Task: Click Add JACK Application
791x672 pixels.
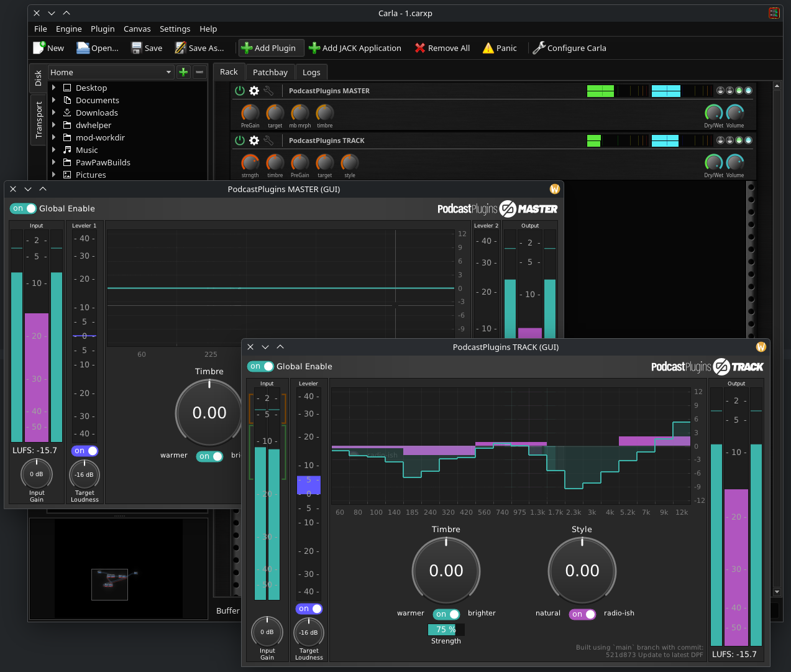Action: [x=355, y=48]
